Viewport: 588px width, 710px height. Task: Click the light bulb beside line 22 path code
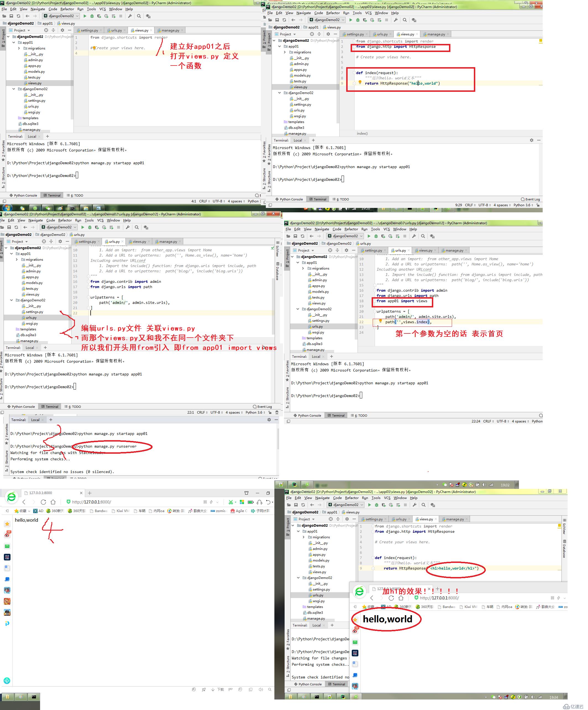380,321
